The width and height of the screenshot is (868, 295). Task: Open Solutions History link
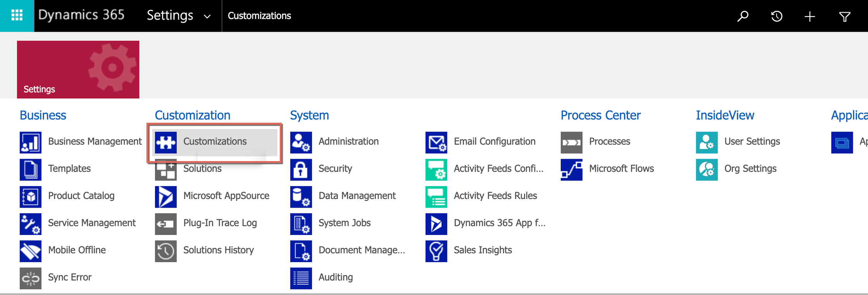219,250
